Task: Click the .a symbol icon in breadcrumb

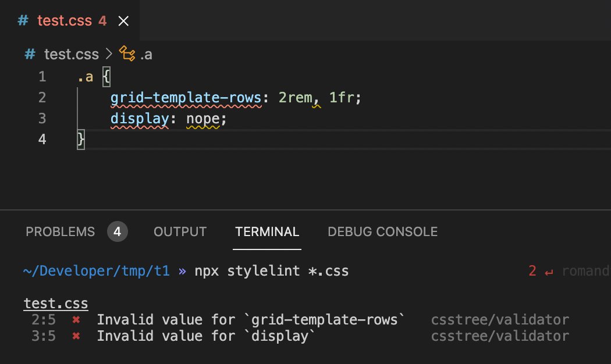Action: click(x=127, y=53)
